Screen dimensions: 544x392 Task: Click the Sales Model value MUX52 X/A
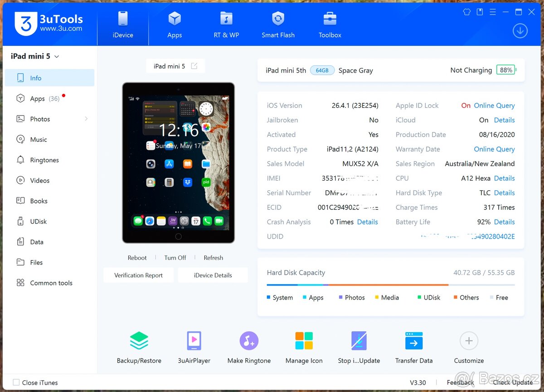[x=360, y=164]
